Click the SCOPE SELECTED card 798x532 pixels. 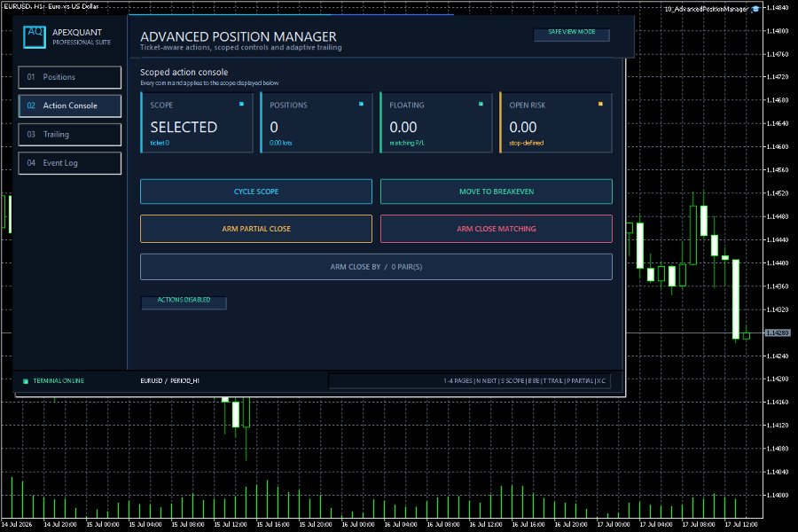[197, 122]
